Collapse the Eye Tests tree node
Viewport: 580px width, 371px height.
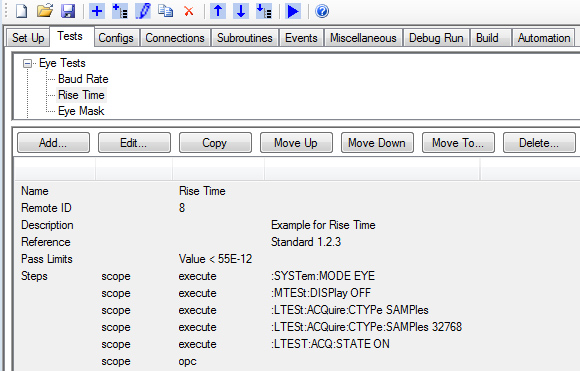[x=27, y=64]
